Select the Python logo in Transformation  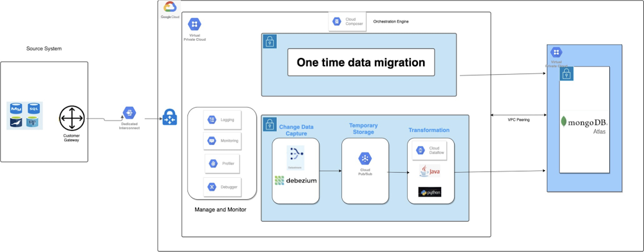click(430, 192)
